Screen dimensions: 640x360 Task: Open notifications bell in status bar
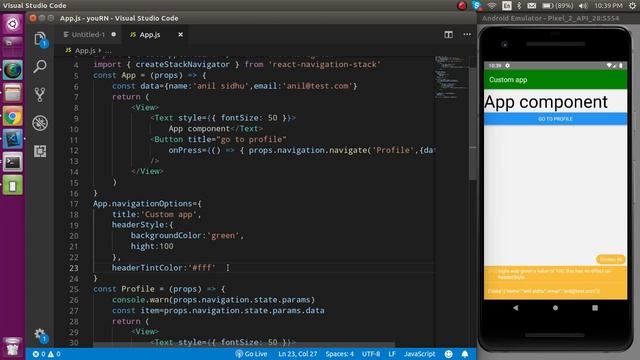tap(465, 354)
